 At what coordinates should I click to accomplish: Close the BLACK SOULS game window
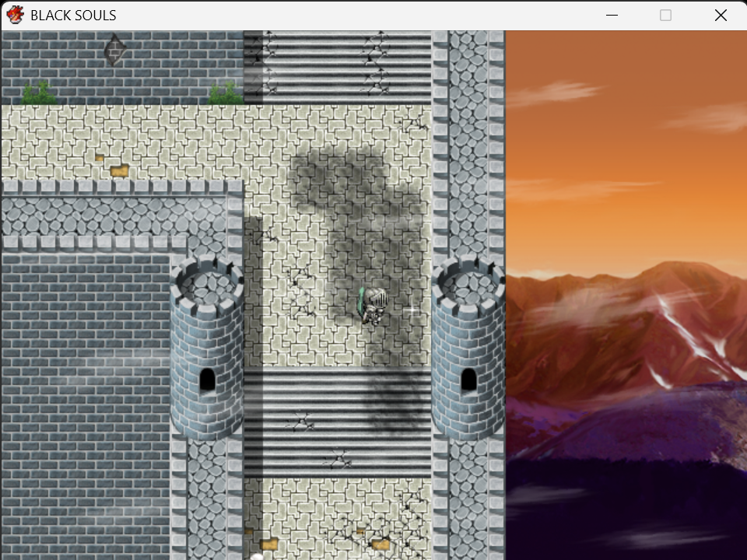pos(721,16)
